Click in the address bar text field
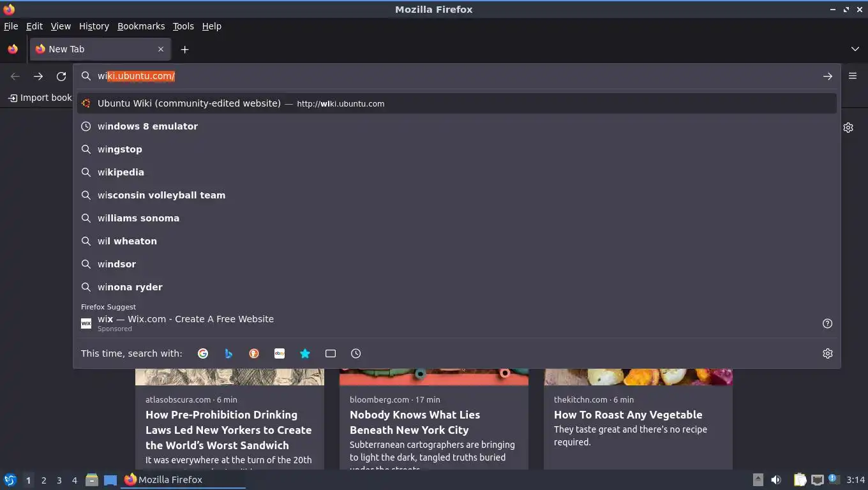The image size is (868, 490). (x=456, y=76)
